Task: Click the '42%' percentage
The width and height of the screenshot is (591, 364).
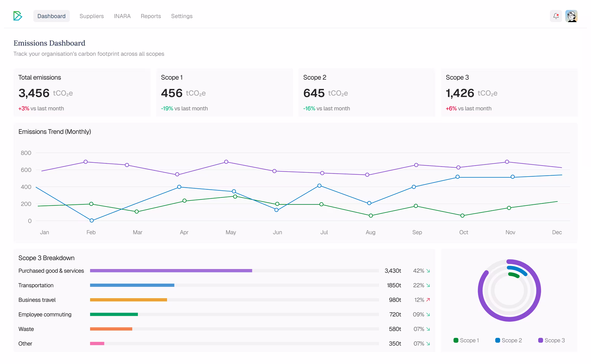Action: 419,271
